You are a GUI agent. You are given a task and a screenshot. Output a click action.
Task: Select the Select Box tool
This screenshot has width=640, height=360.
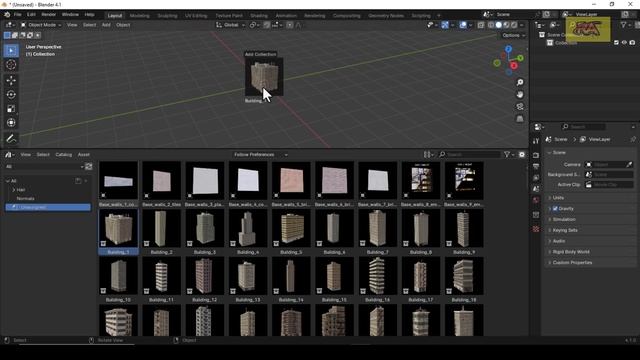click(11, 51)
